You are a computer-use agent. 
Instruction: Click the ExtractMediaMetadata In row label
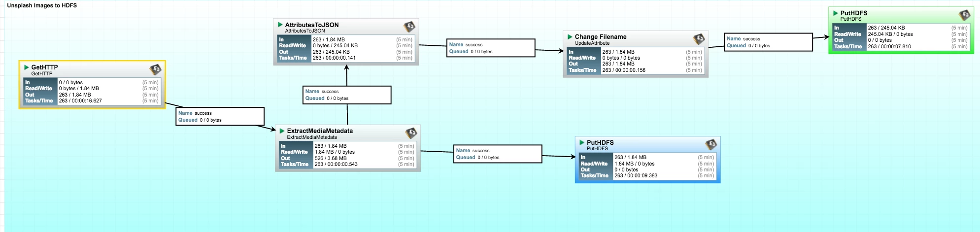pos(283,146)
